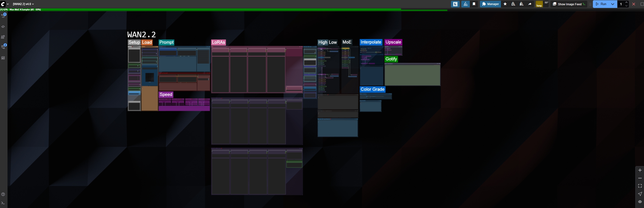Image resolution: width=644 pixels, height=208 pixels.
Task: Select the Gotify group label
Action: [x=391, y=59]
